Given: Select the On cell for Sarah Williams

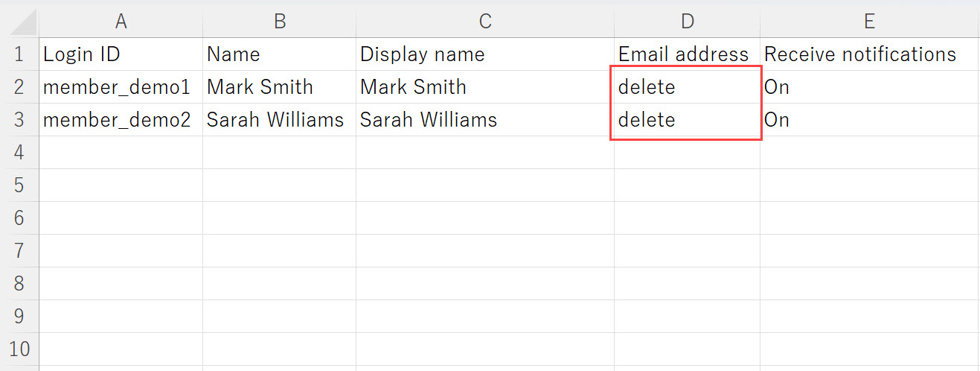Looking at the screenshot, I should 869,120.
